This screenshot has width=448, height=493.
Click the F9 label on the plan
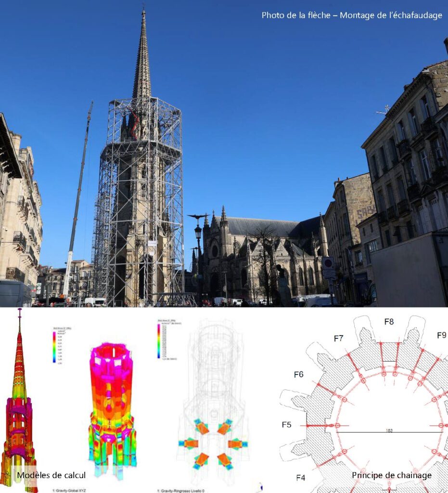[x=441, y=336]
